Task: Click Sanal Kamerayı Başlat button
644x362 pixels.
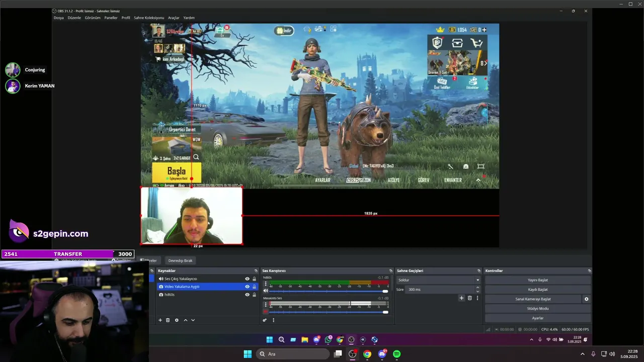Action: coord(533,299)
